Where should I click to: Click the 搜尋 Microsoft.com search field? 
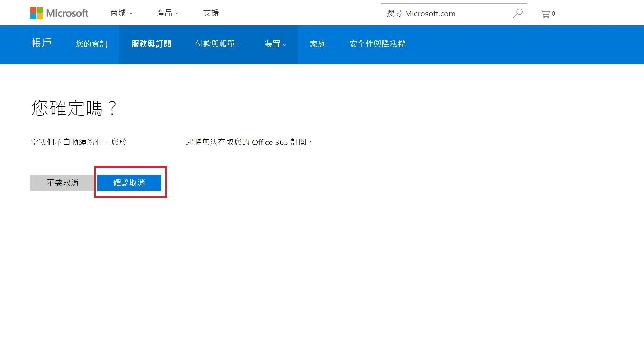(454, 13)
